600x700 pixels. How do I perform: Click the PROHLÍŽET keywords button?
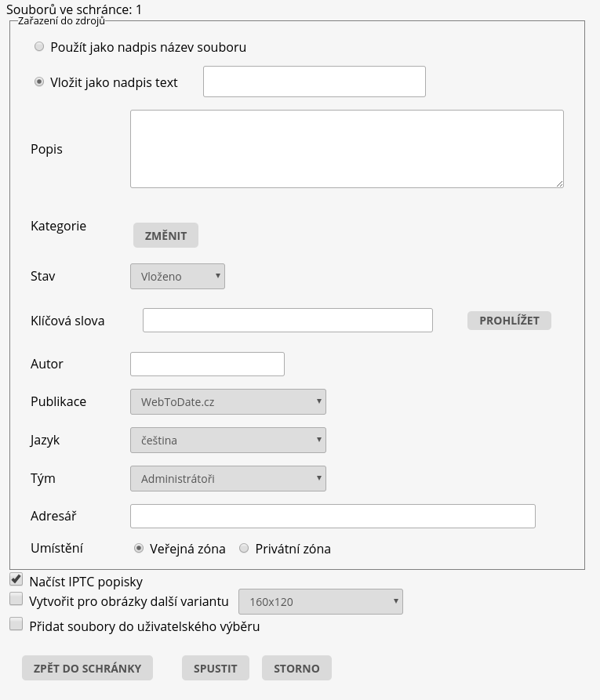point(509,321)
